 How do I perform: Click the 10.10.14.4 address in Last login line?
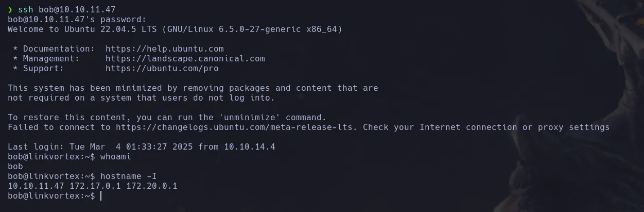pos(249,147)
